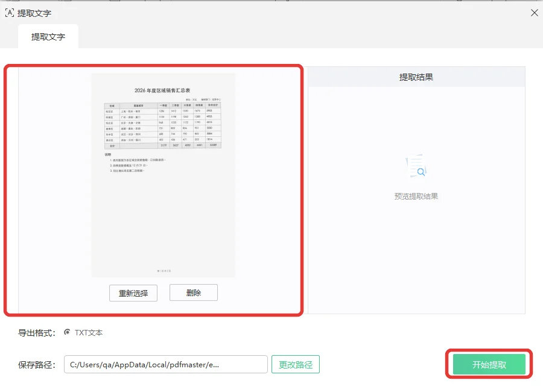Open the 提取文字 tab

click(48, 37)
